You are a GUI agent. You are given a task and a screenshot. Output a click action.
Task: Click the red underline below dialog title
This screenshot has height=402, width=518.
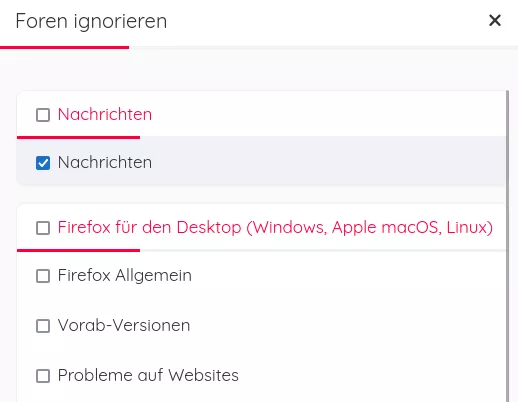(64, 48)
